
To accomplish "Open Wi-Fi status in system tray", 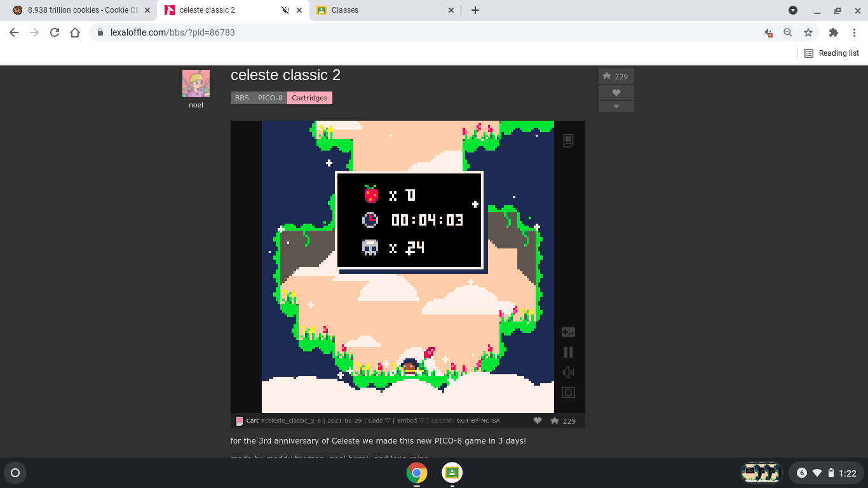I will [817, 473].
